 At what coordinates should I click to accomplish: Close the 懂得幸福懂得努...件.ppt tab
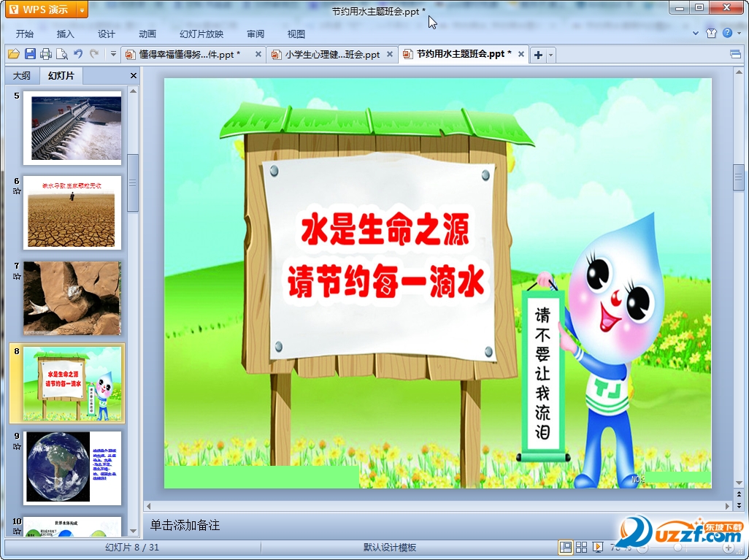pyautogui.click(x=258, y=55)
